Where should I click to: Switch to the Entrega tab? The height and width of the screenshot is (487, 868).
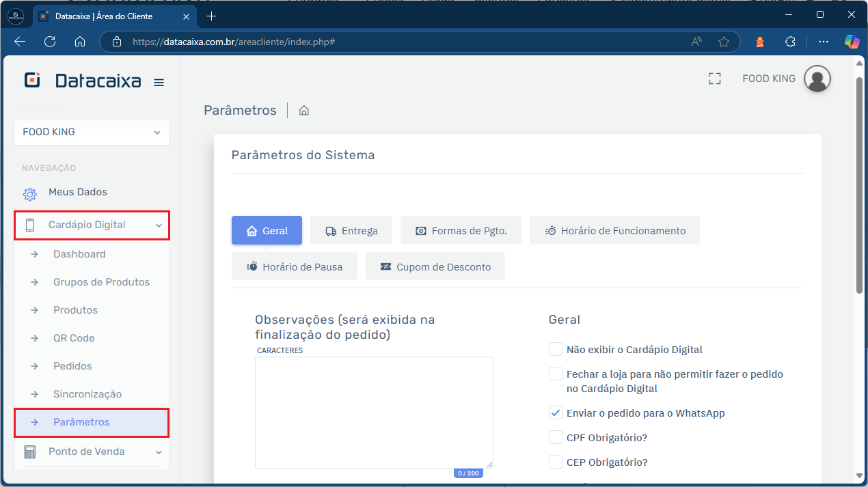351,231
